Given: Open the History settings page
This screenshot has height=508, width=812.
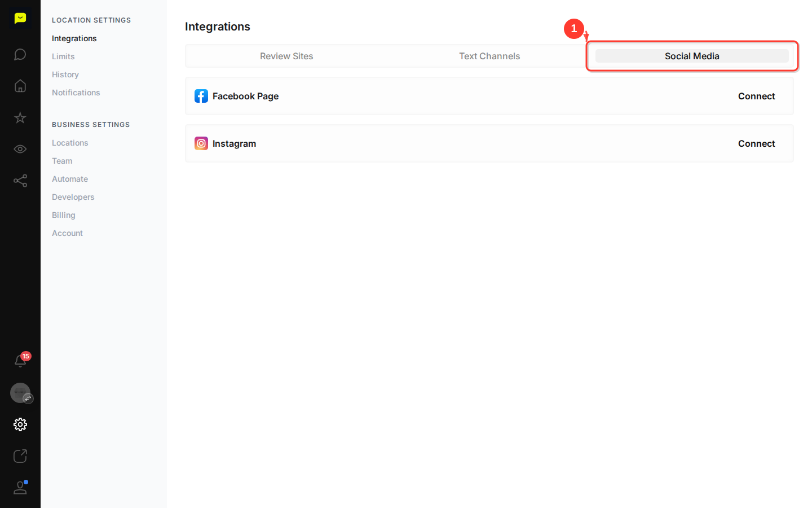Looking at the screenshot, I should coord(65,75).
